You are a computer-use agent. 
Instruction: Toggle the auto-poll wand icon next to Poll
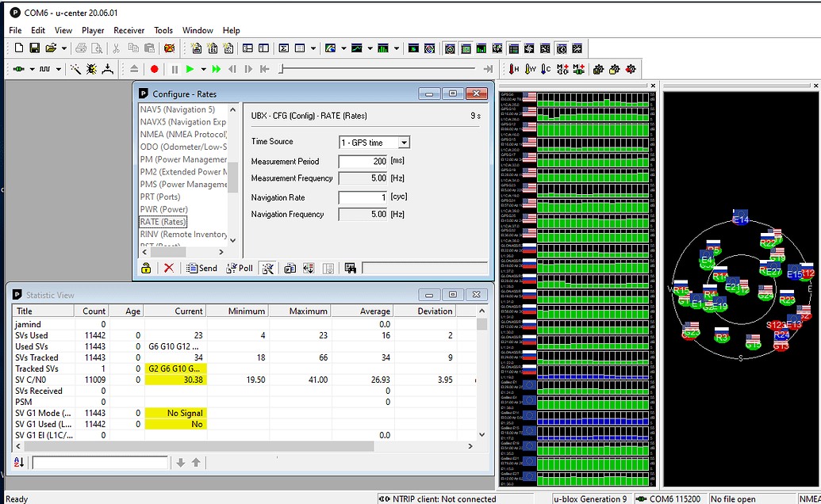(x=267, y=269)
